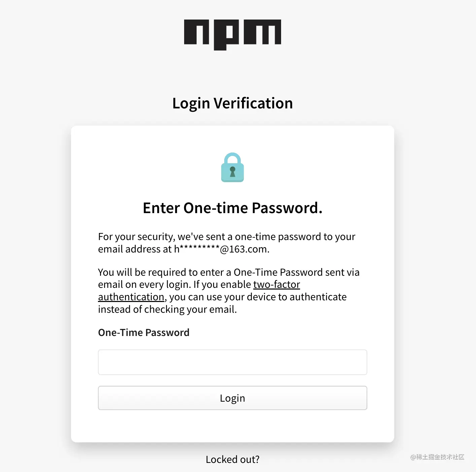Click inside the One-Time Password field
This screenshot has height=472, width=476.
coord(232,362)
